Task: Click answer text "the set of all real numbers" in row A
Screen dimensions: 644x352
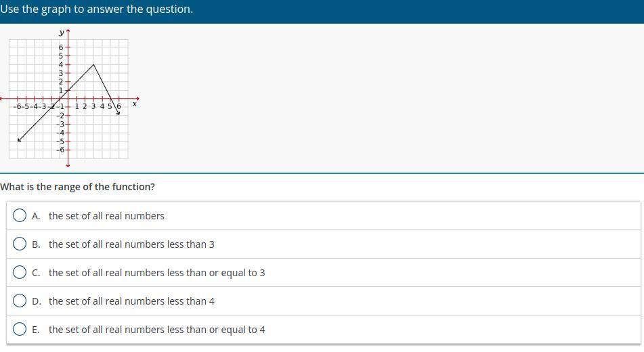Action: tap(106, 216)
